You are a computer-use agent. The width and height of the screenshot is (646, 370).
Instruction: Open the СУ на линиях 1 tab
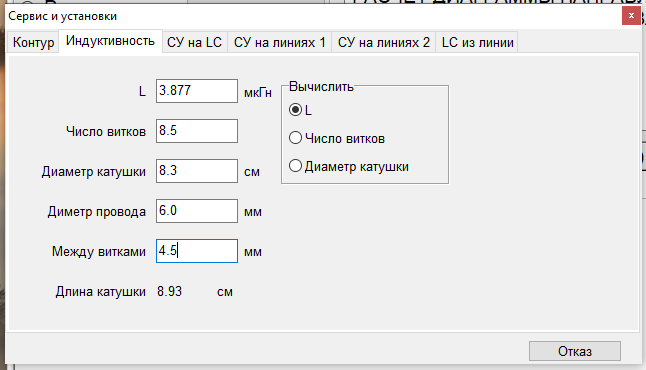coord(280,42)
